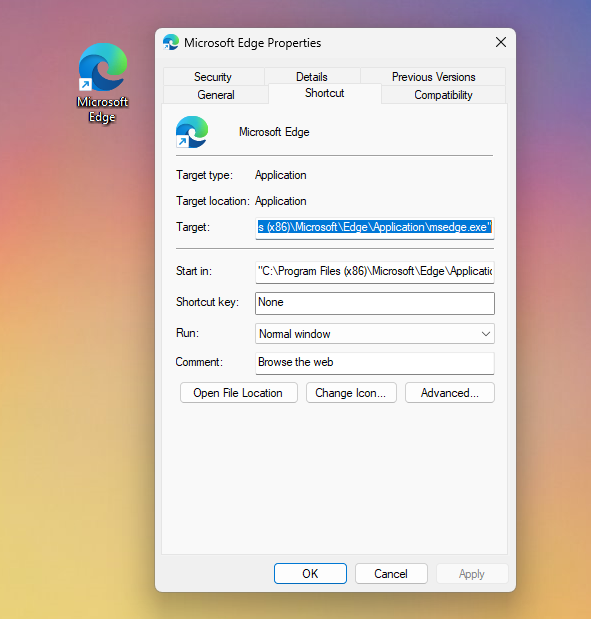Click inside the Start in field
This screenshot has height=619, width=591.
(375, 272)
